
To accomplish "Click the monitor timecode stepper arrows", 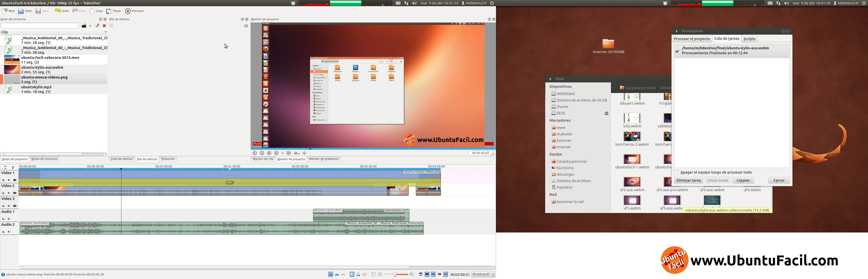I will [x=493, y=153].
